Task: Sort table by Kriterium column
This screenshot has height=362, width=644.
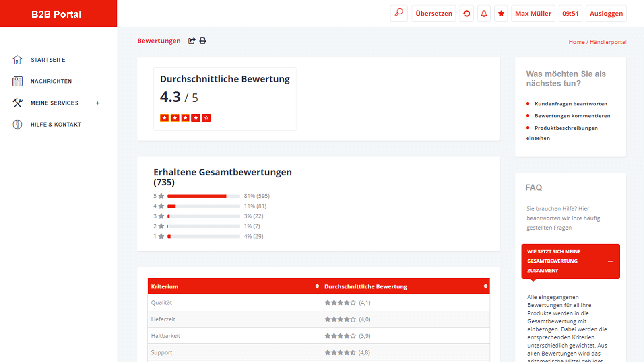Action: pyautogui.click(x=317, y=286)
